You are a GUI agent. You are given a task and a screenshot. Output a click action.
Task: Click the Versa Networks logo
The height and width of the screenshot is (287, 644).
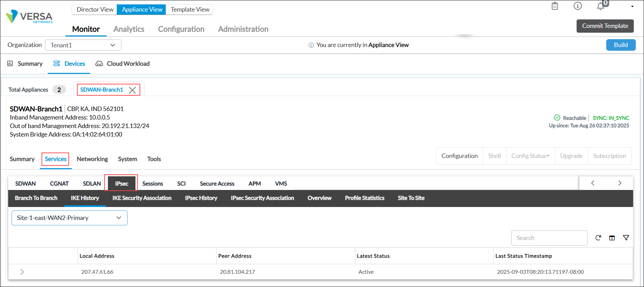tap(29, 16)
